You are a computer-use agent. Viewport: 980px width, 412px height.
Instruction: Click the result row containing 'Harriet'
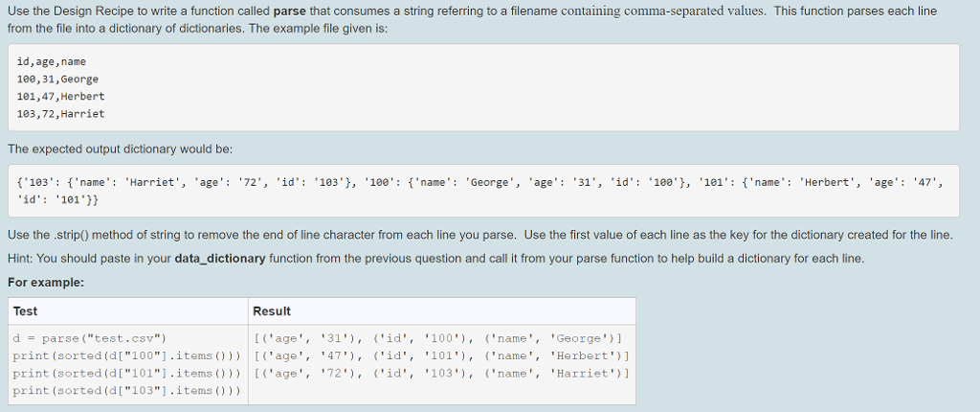click(441, 374)
